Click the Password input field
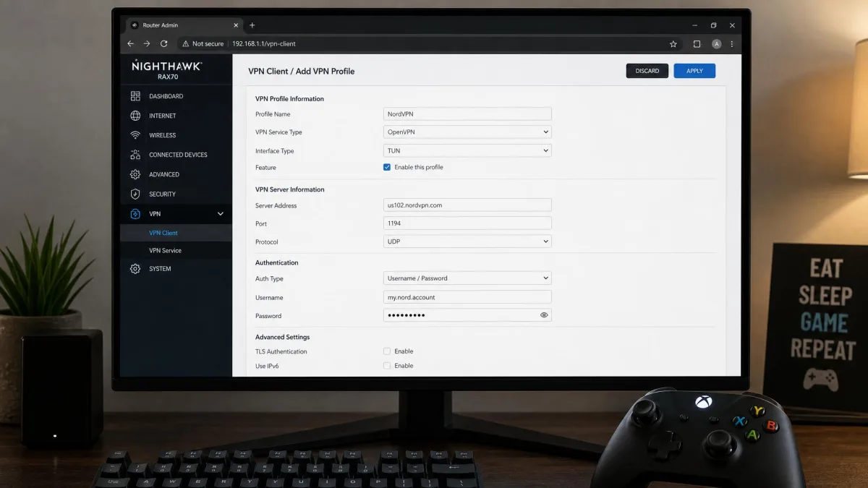This screenshot has height=488, width=868. click(467, 315)
